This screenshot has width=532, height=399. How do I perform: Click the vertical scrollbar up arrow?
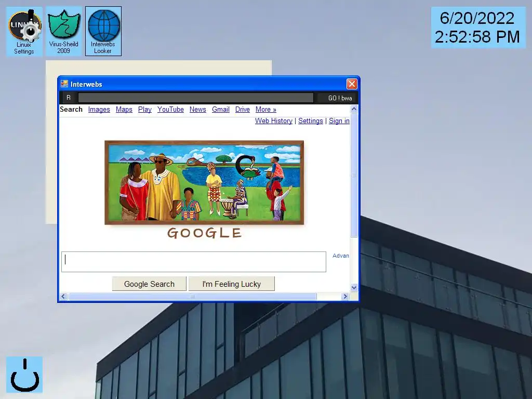(354, 109)
